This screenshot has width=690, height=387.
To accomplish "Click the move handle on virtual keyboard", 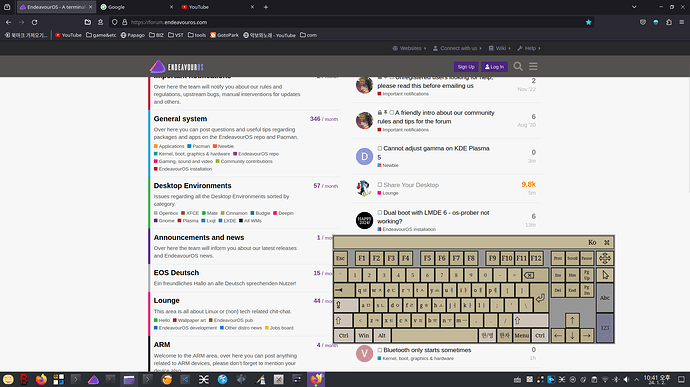I will pos(605,258).
